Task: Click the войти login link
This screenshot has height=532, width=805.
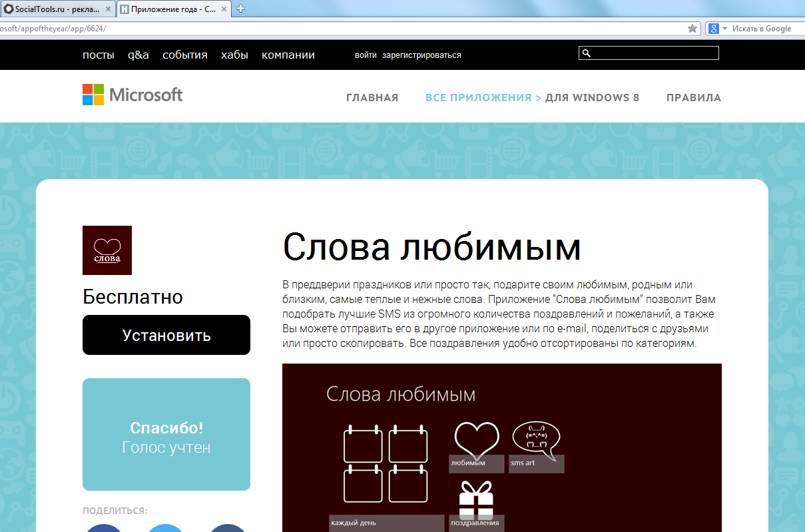Action: (x=366, y=55)
